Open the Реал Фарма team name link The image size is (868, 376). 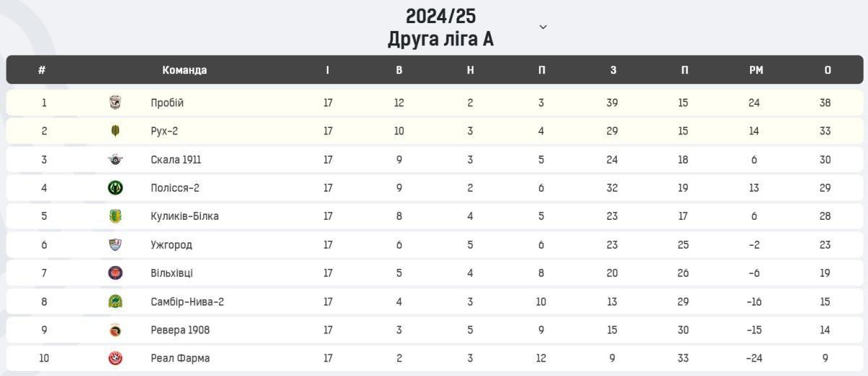pos(180,358)
